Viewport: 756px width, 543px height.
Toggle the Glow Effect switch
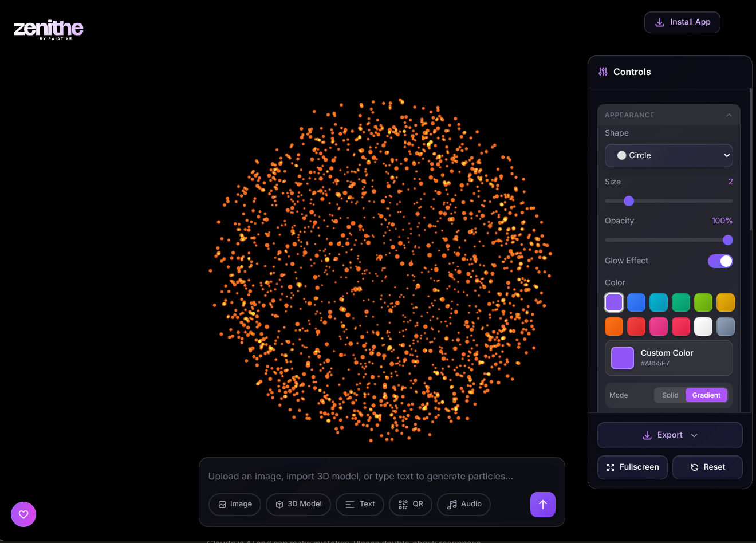coord(720,261)
